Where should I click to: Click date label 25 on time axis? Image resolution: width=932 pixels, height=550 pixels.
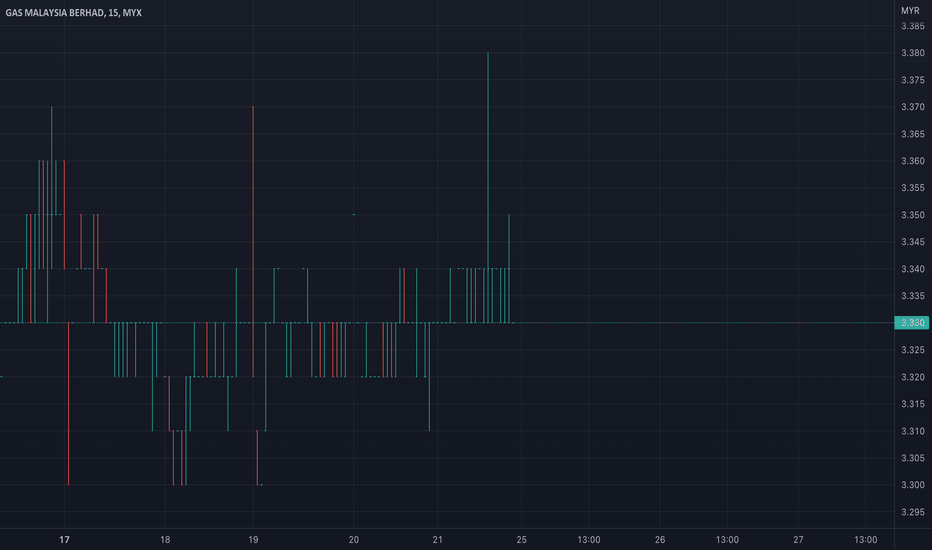coord(521,540)
